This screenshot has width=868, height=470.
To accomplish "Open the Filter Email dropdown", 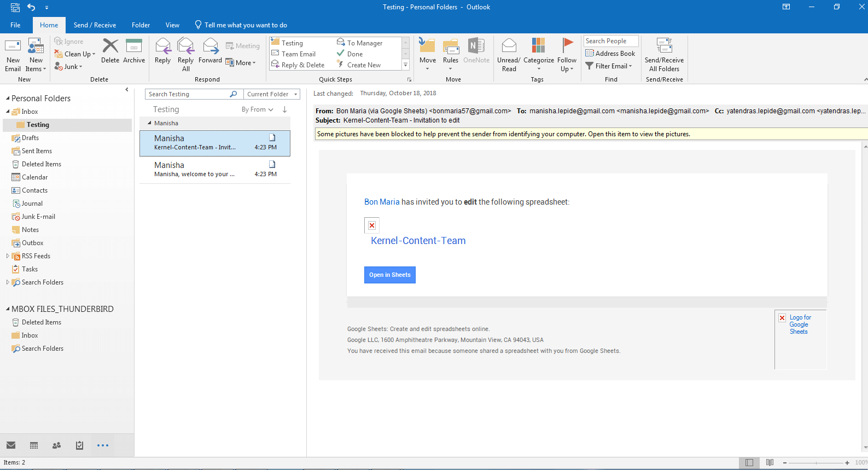I will tap(609, 66).
